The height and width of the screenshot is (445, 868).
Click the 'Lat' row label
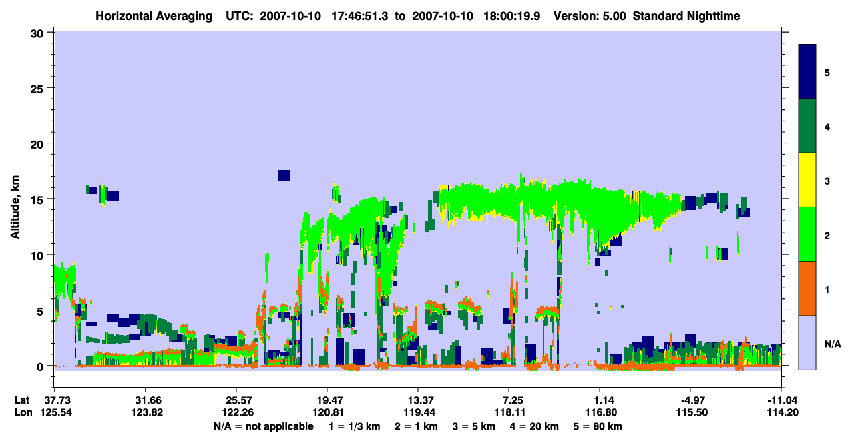click(x=22, y=400)
